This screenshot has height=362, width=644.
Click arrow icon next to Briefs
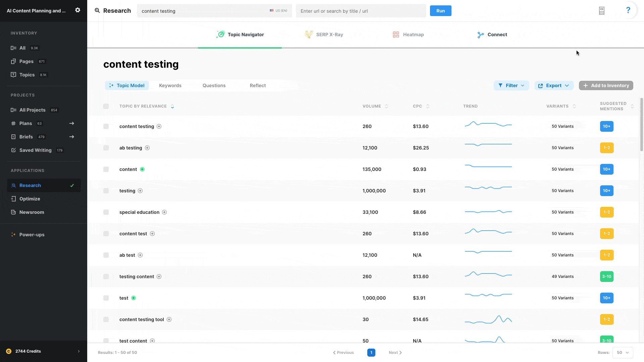point(71,137)
